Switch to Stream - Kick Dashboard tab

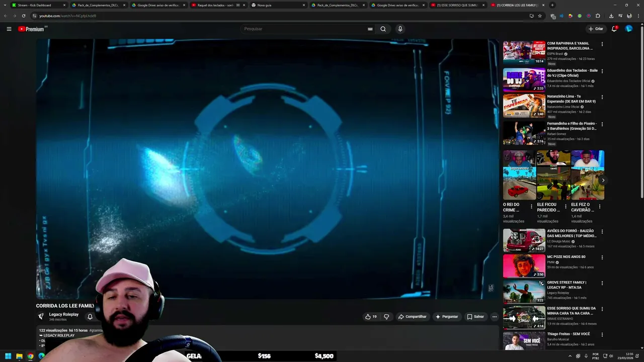tap(39, 5)
